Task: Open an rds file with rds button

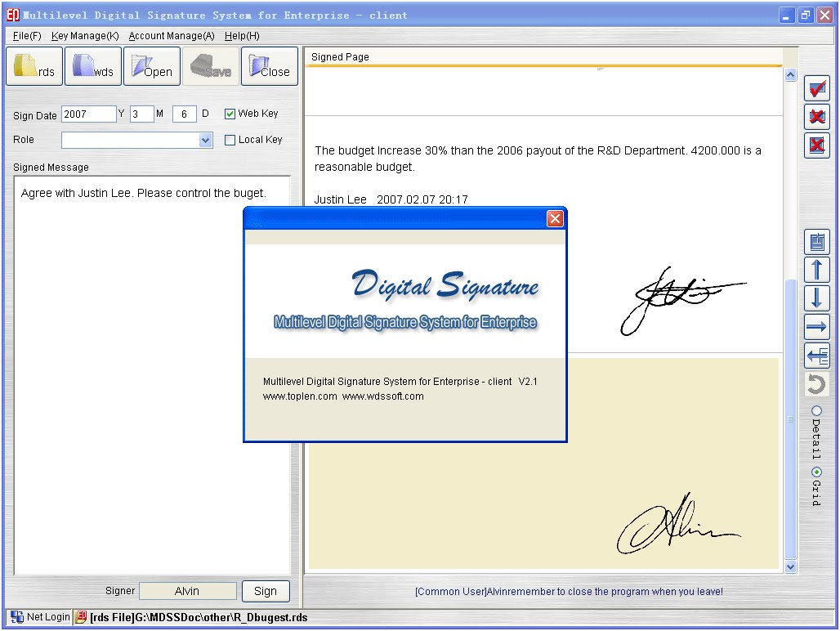Action: tap(34, 66)
